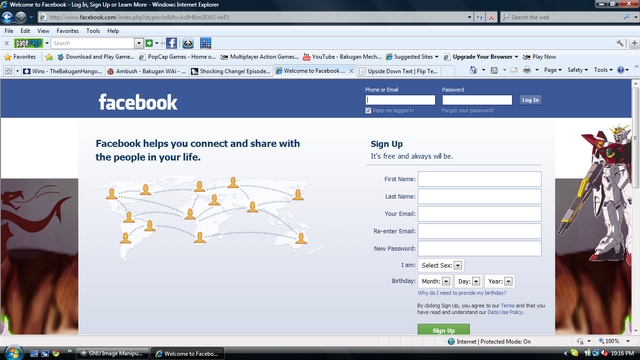
Task: Open the address bar history dropdown
Action: click(x=469, y=17)
